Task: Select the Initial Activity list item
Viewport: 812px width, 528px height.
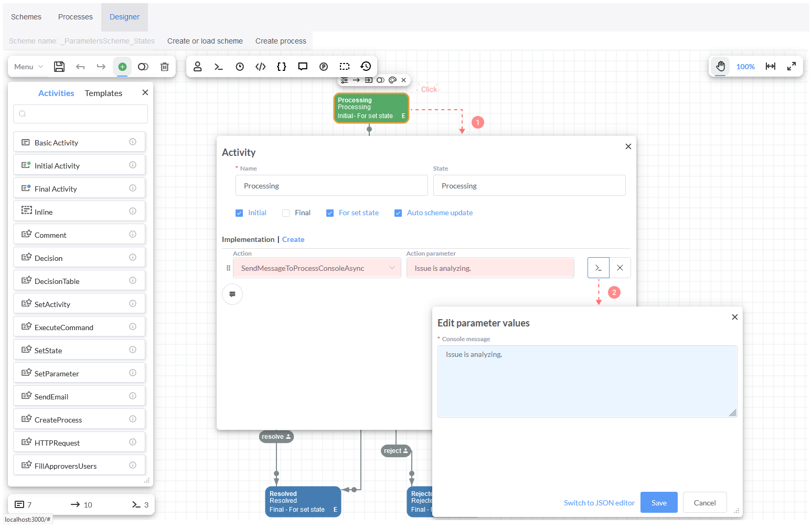Action: tap(79, 165)
